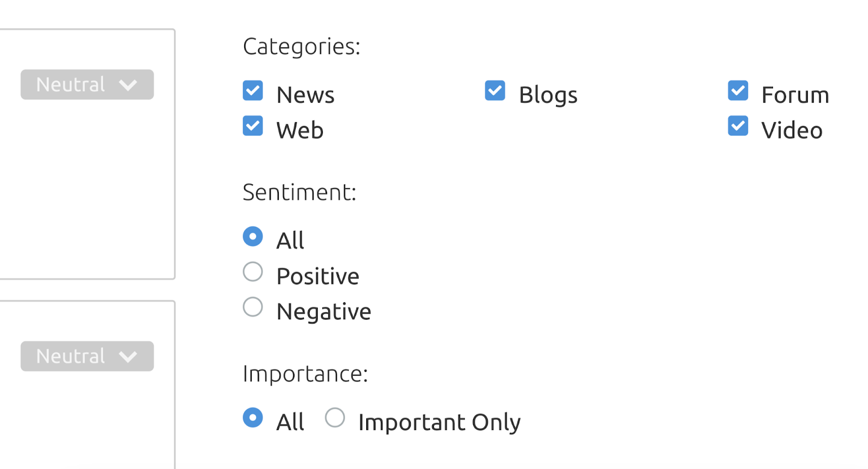Click the Sentiment heading
868x469 pixels.
[299, 192]
